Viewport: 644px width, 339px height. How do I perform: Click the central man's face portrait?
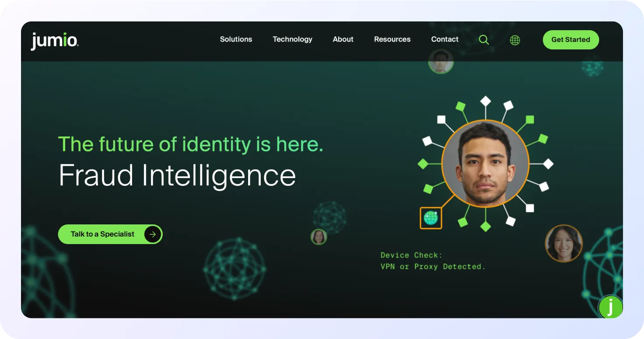point(485,164)
